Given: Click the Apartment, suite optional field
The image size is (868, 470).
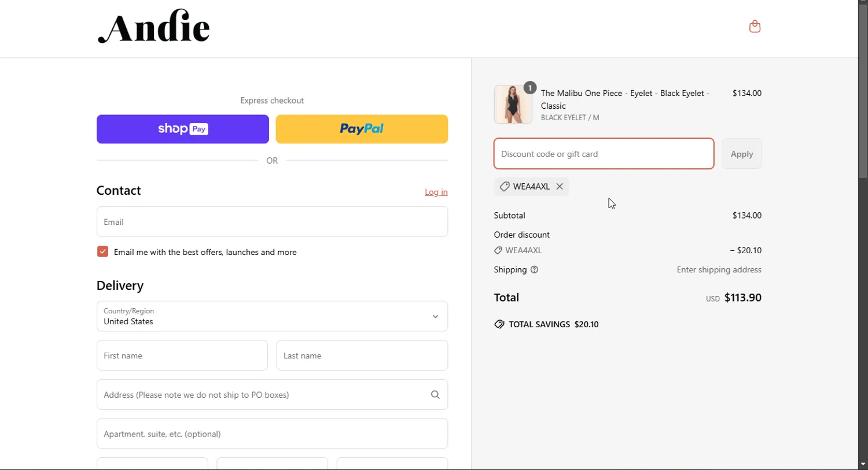Looking at the screenshot, I should (272, 434).
